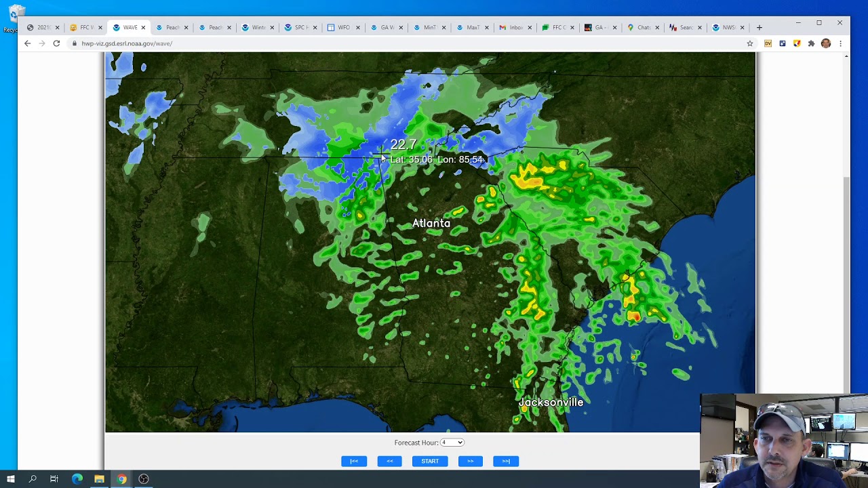
Task: Open OBS icon on taskbar
Action: click(x=144, y=479)
